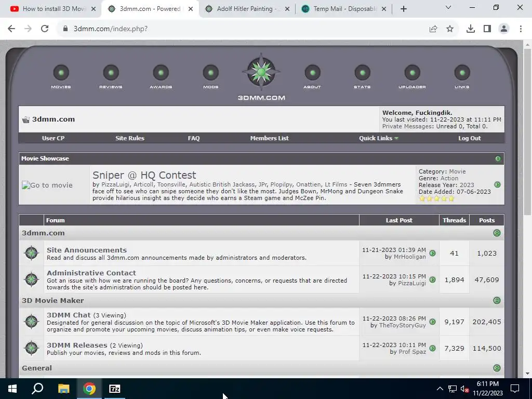Screen dimensions: 532x399
Task: Show hidden system tray icons
Action: coord(440,389)
